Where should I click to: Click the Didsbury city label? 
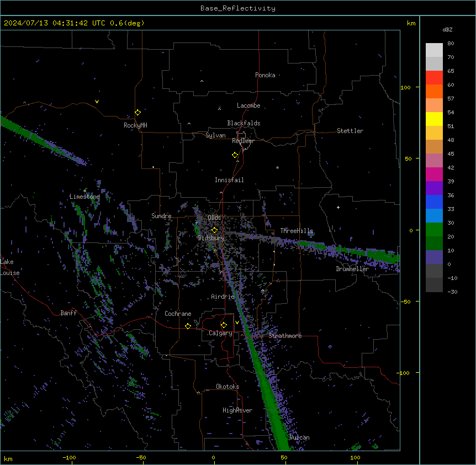(x=211, y=238)
